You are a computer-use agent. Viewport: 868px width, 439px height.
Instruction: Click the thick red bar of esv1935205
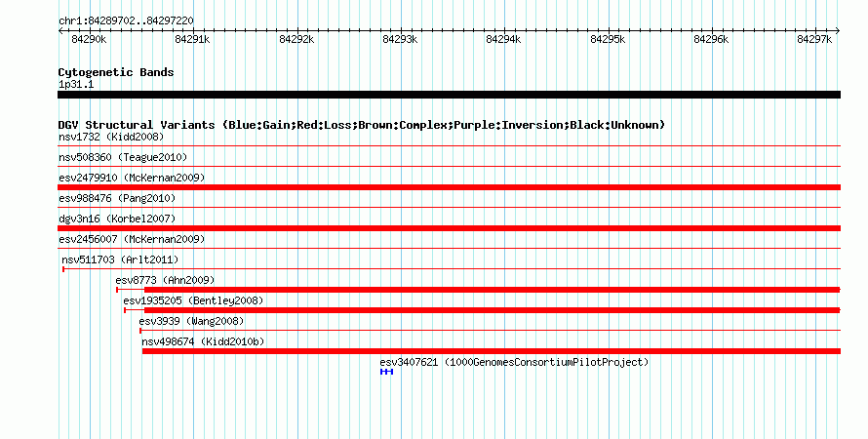[x=493, y=310]
